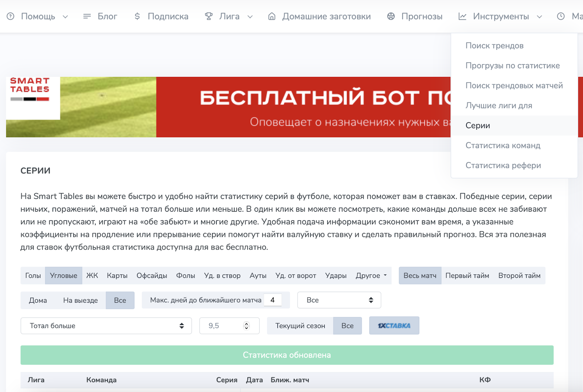Choose Весь матч period
583x392 pixels.
pyautogui.click(x=420, y=276)
